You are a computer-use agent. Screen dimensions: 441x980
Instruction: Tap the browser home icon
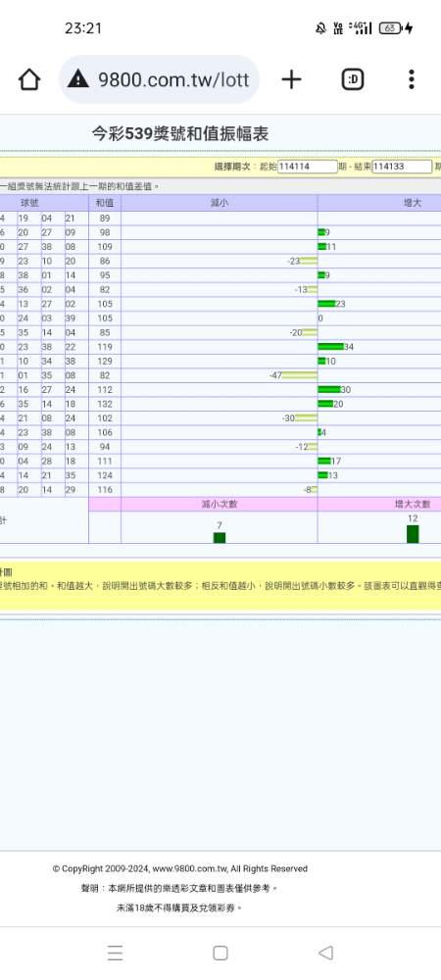click(28, 79)
